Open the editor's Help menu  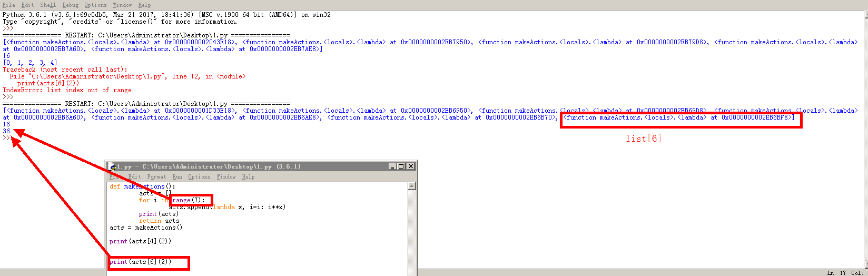248,177
